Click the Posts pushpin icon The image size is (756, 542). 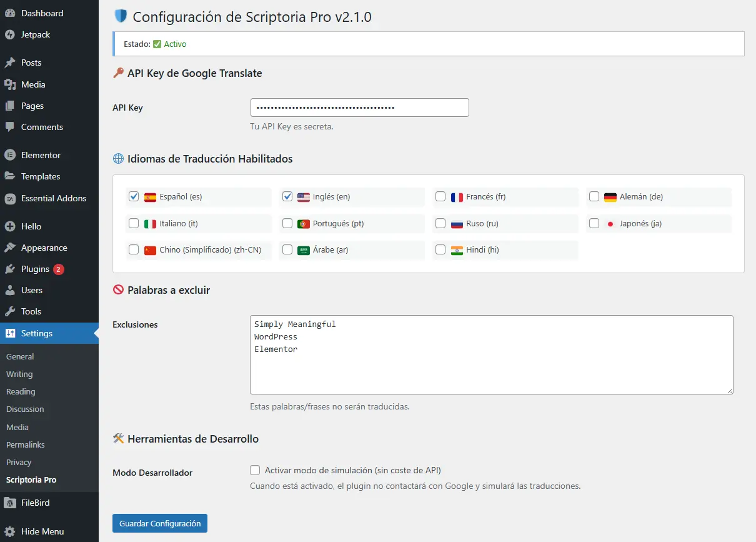(10, 63)
